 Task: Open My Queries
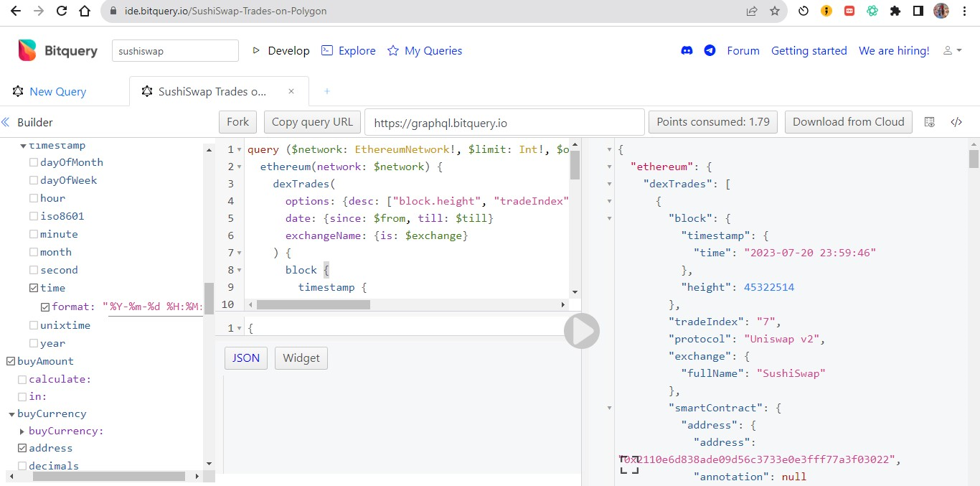click(425, 50)
